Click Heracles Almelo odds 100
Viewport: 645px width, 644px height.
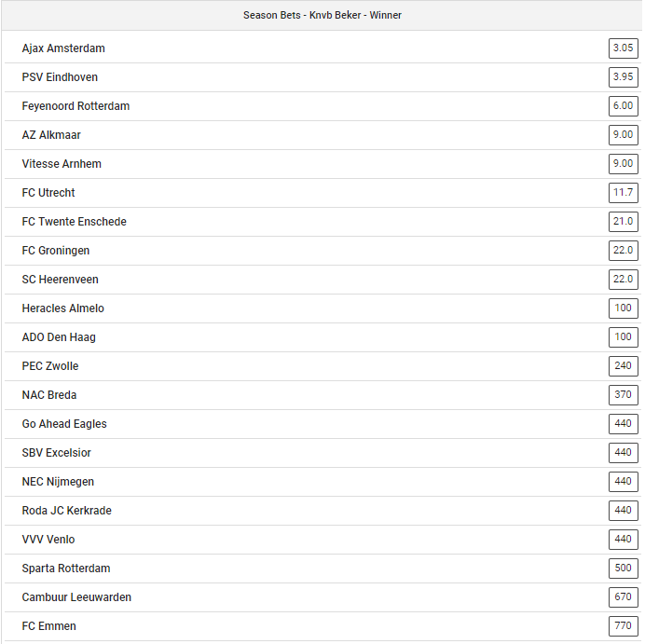623,308
